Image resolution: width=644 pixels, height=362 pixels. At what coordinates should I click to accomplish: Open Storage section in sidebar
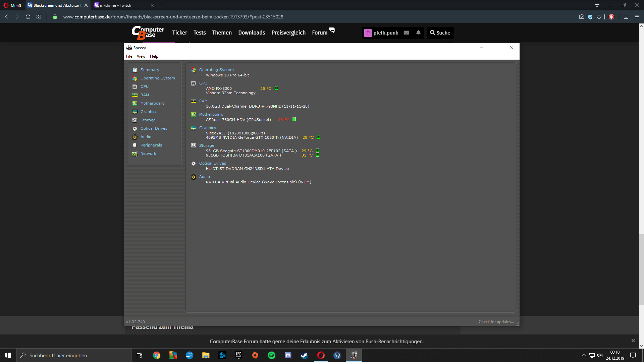click(x=148, y=120)
